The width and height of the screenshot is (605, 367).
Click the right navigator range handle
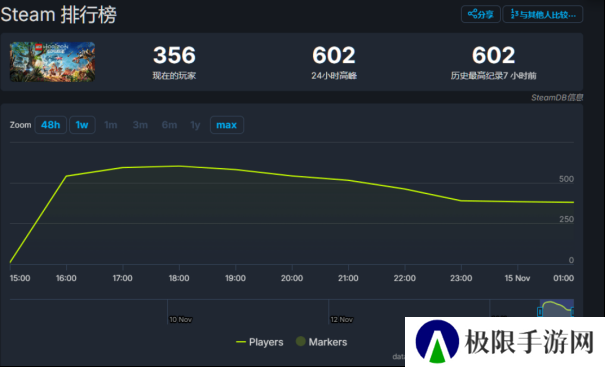[573, 311]
